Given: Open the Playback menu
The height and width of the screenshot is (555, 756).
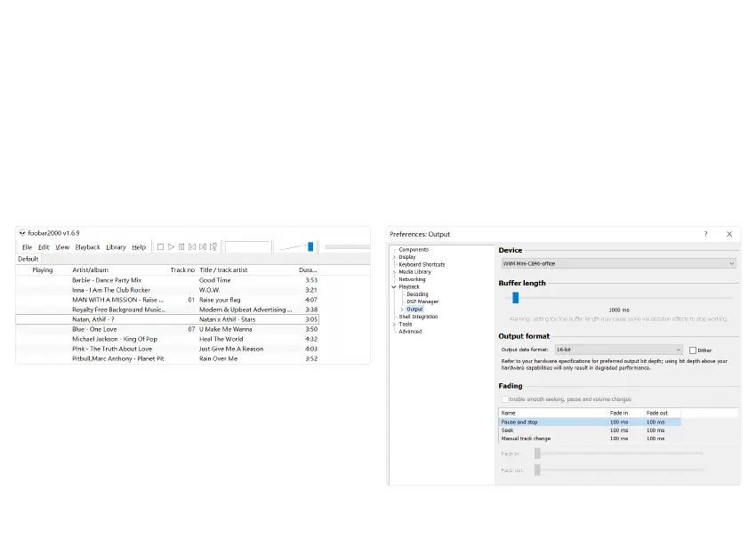Looking at the screenshot, I should tap(87, 247).
